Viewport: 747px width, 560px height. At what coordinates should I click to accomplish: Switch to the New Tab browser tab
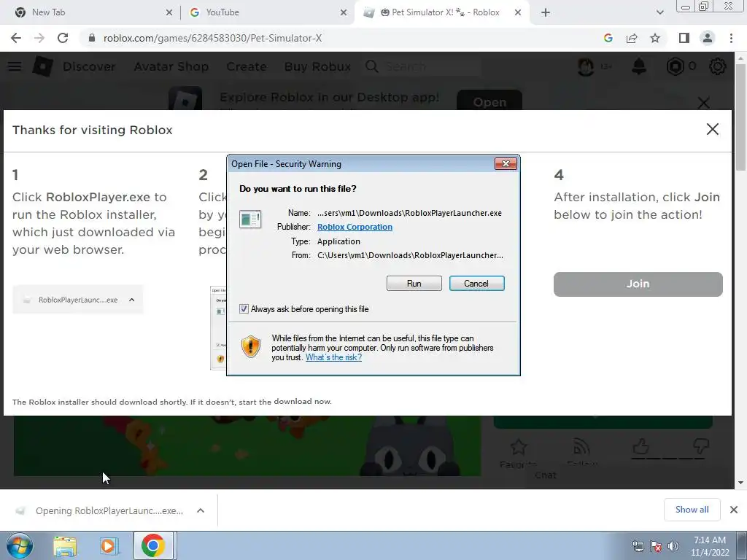coord(90,12)
